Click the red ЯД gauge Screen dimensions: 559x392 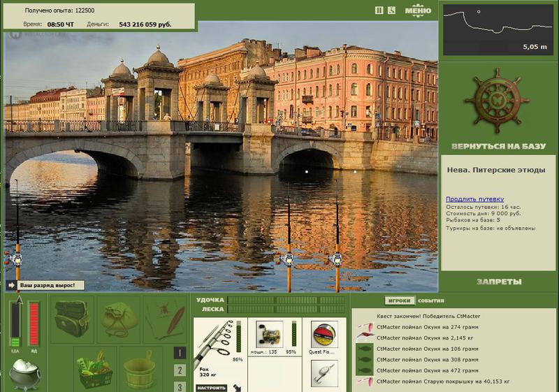(x=34, y=324)
